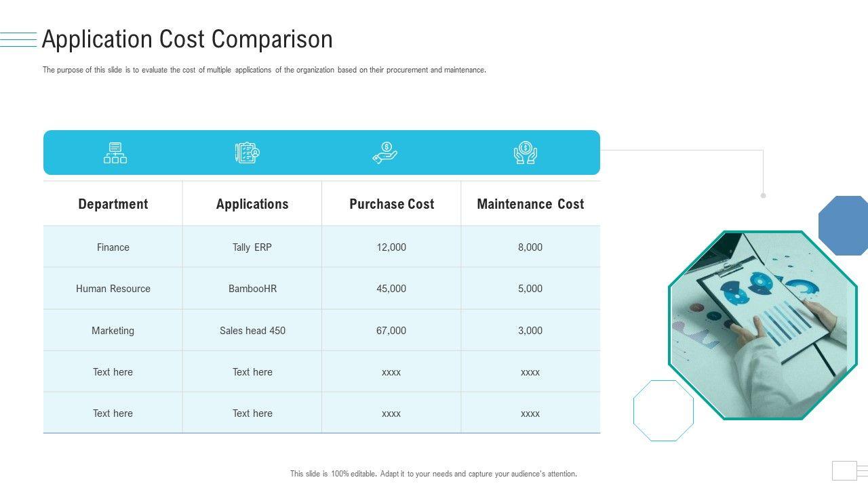Click the two hands money icon
The image size is (868, 488).
pos(525,152)
